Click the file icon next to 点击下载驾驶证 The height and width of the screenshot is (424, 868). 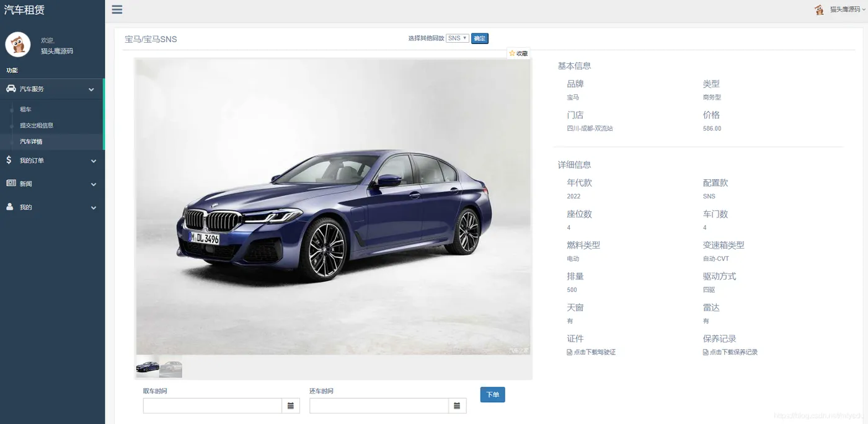[570, 352]
